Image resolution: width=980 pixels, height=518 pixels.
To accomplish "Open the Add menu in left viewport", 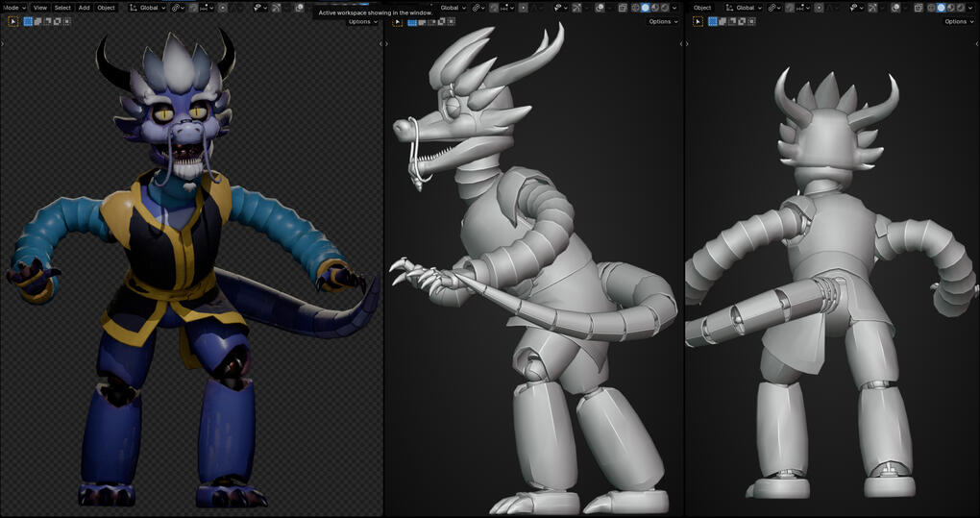I will (x=84, y=8).
